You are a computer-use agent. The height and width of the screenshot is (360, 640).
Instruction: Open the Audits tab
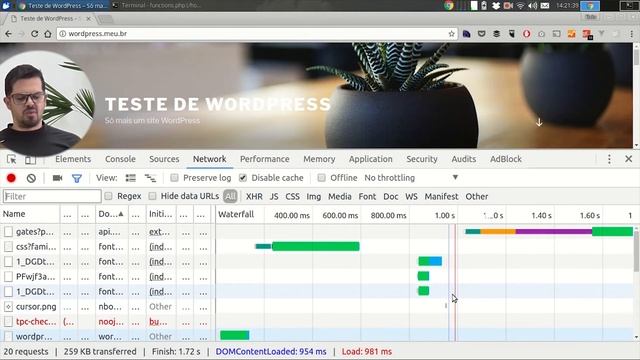pyautogui.click(x=464, y=159)
